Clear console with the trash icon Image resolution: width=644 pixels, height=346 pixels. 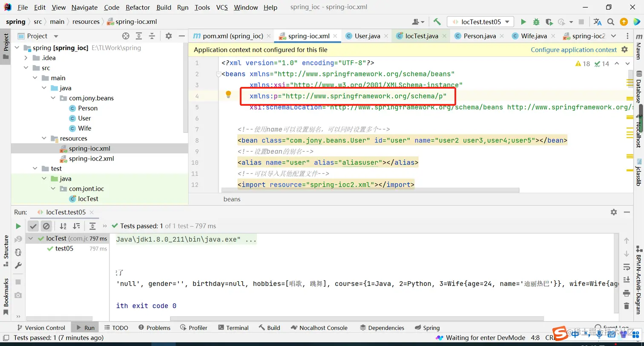click(627, 306)
